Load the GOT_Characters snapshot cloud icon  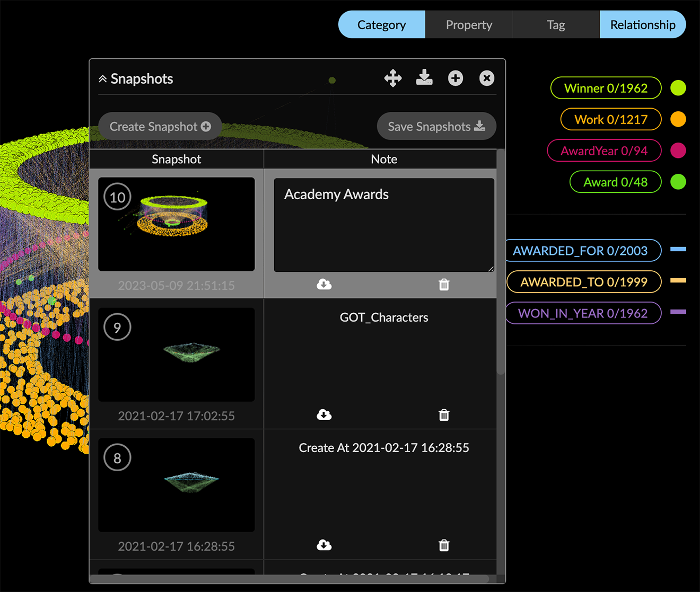click(324, 415)
